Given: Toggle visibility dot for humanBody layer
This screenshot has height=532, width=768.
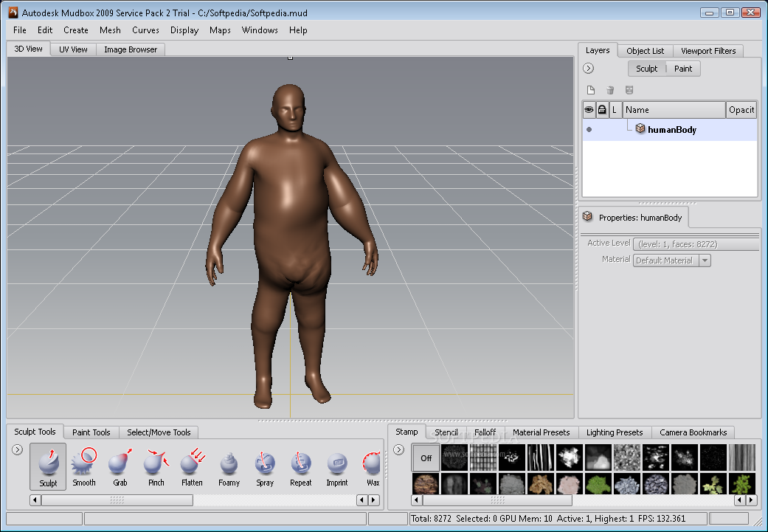Looking at the screenshot, I should click(589, 130).
